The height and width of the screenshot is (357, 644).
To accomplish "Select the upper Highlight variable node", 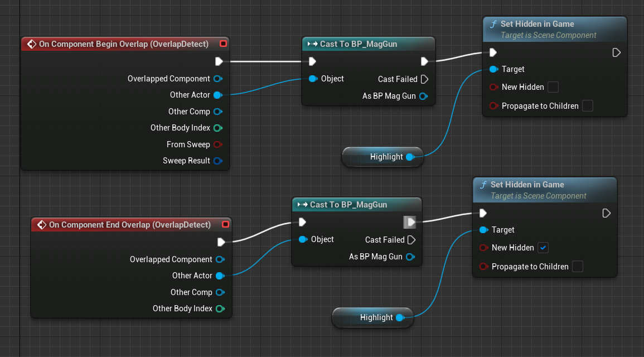I will pyautogui.click(x=383, y=157).
